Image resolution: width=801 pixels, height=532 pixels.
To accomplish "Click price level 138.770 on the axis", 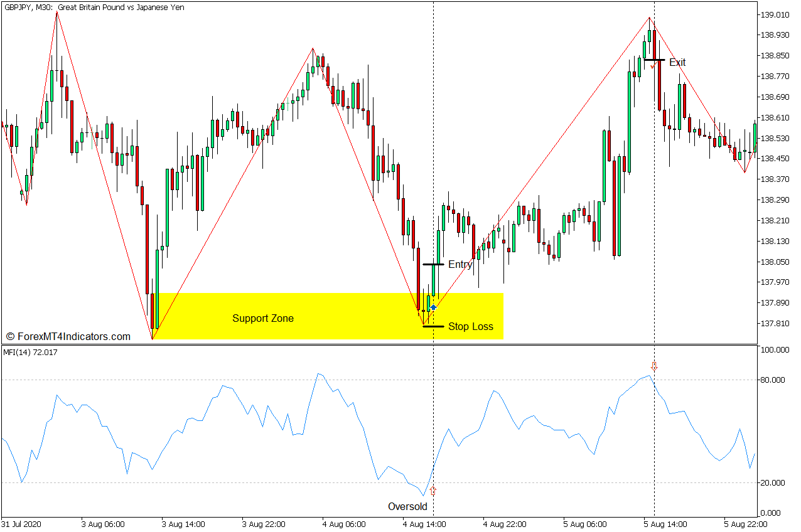I will (x=775, y=77).
